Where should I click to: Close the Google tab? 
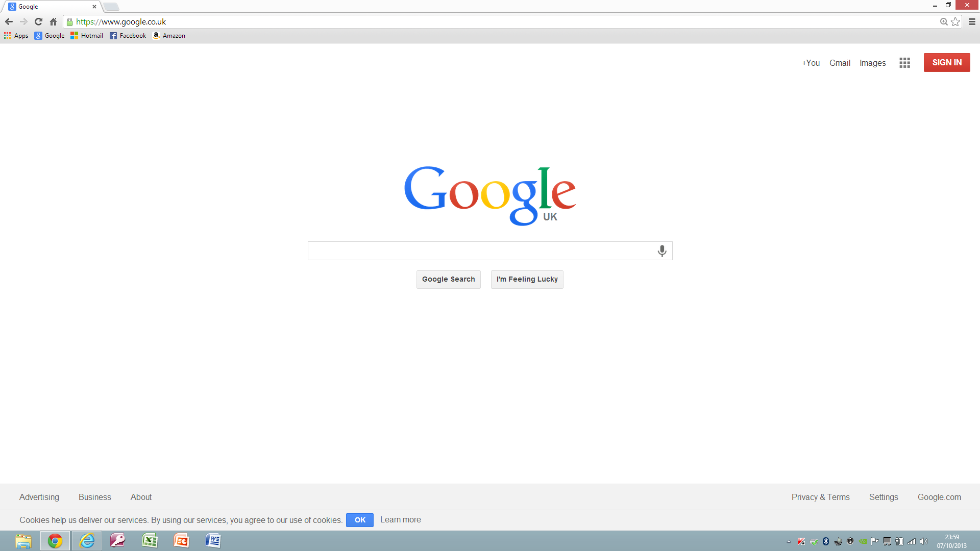click(x=94, y=7)
